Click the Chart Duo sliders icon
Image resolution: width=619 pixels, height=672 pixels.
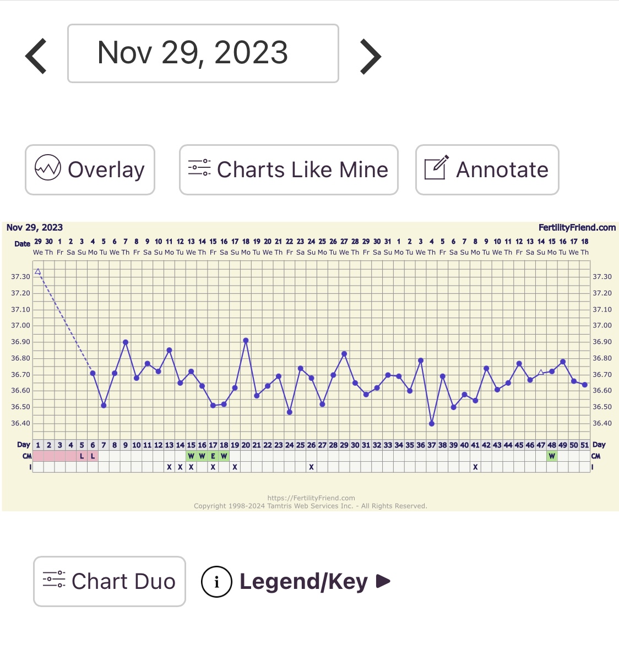click(54, 580)
